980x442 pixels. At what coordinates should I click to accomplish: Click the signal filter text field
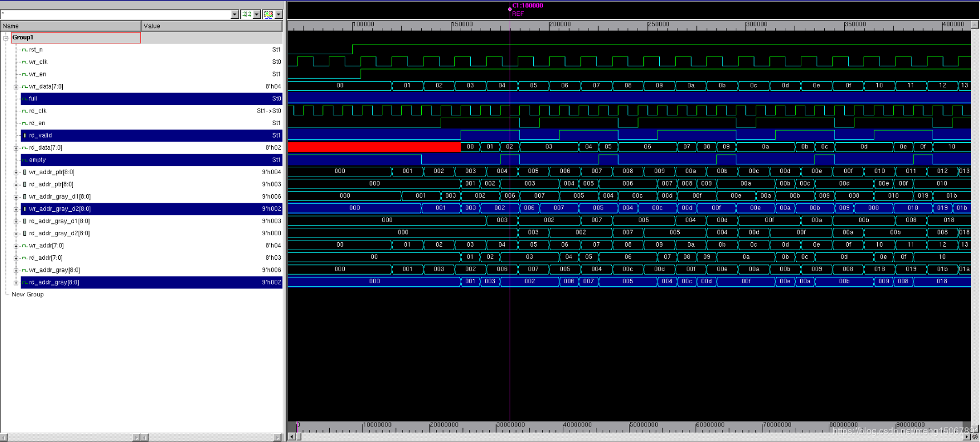click(x=116, y=14)
